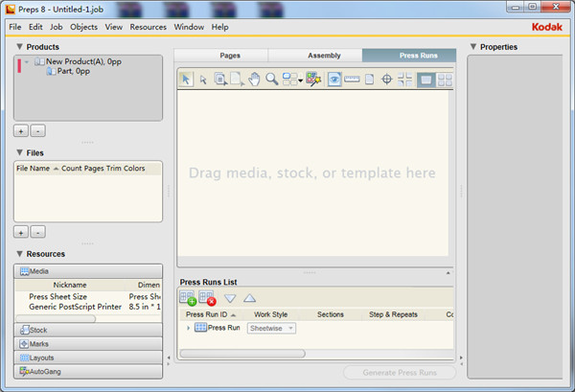Image resolution: width=575 pixels, height=392 pixels.
Task: Collapse the Products panel triangle
Action: pyautogui.click(x=20, y=47)
